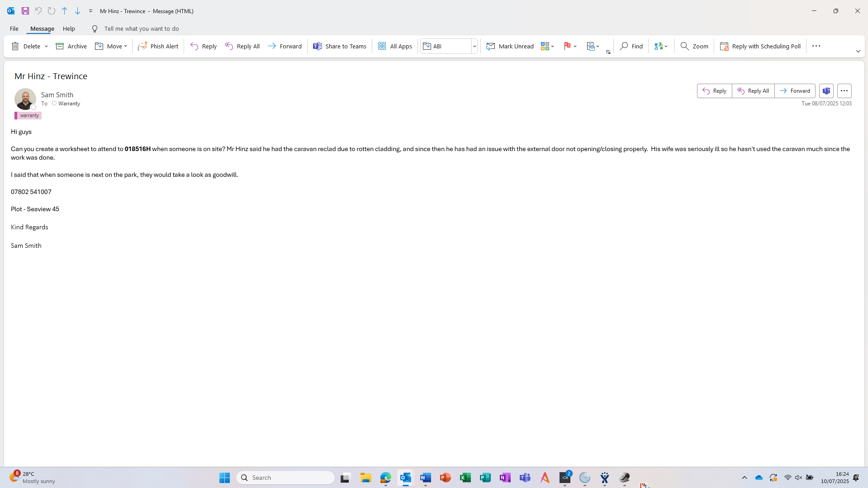
Task: Open the Tags dialog launcher arrow
Action: tap(608, 52)
